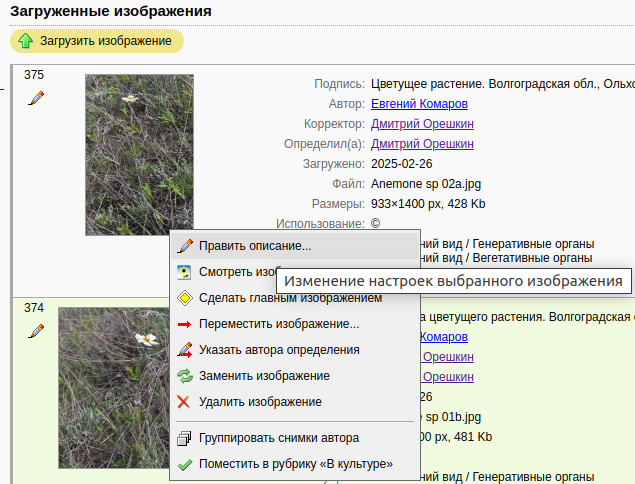635x484 pixels.
Task: Choose Удалить изображение in context menu
Action: tap(260, 402)
